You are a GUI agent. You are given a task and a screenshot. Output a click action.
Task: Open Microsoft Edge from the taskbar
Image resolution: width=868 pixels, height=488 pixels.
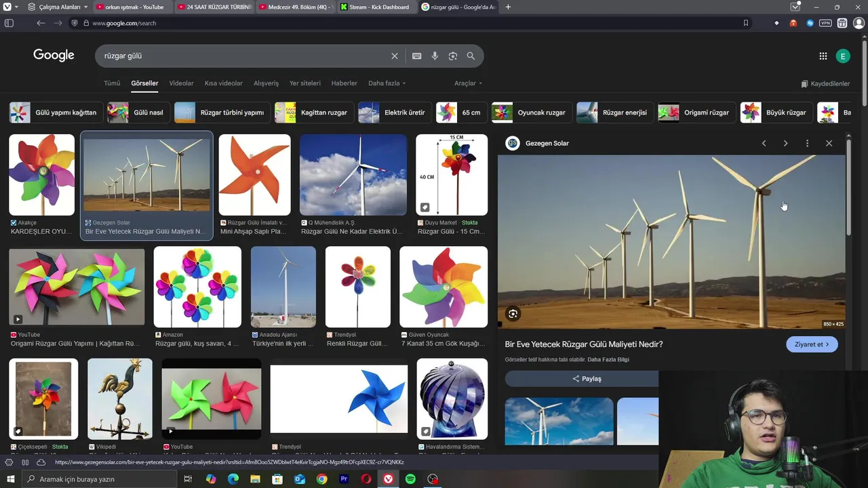pos(233,479)
